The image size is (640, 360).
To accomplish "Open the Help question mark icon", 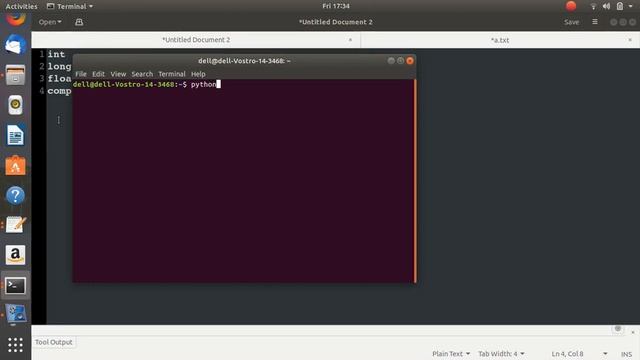I will tap(16, 196).
